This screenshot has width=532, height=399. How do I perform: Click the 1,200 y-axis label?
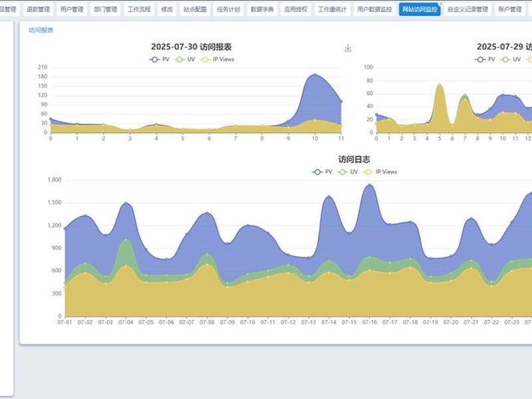point(55,225)
